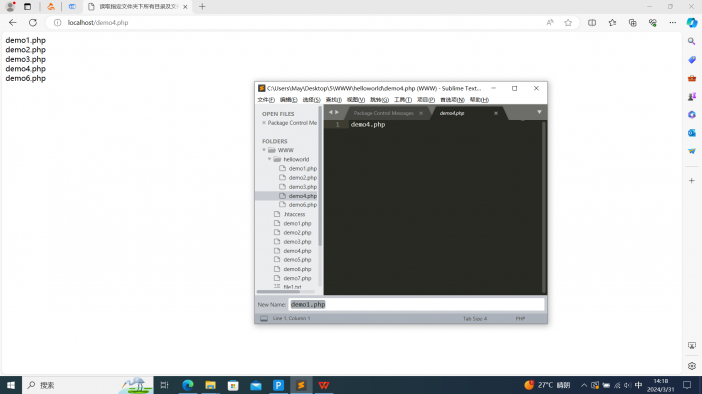702x394 pixels.
Task: Open split screen in Edge
Action: (x=592, y=22)
